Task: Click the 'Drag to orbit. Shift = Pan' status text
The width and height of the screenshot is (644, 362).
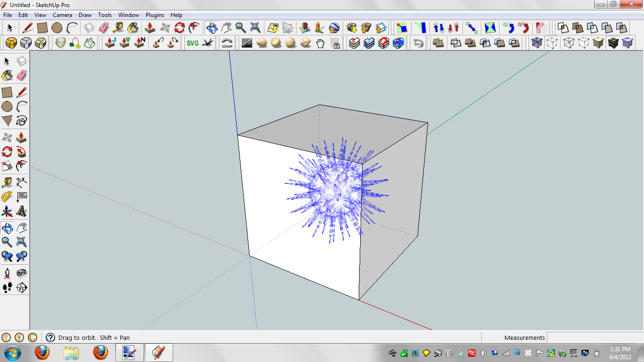Action: point(94,337)
